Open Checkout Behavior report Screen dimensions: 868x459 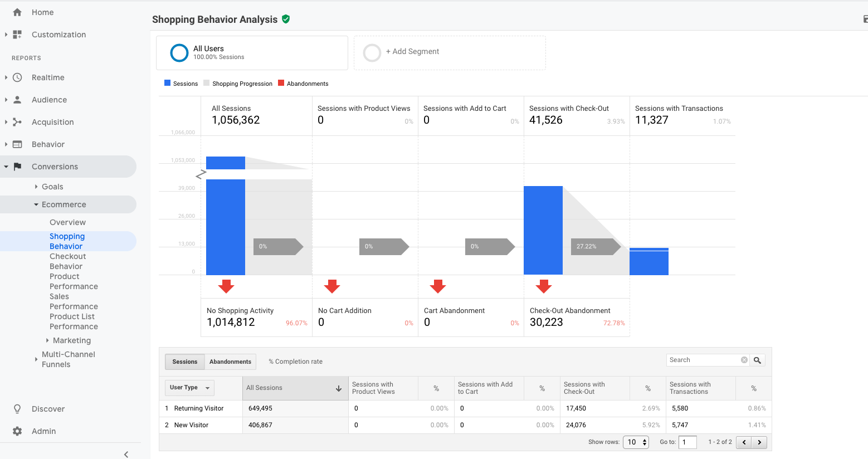point(67,261)
